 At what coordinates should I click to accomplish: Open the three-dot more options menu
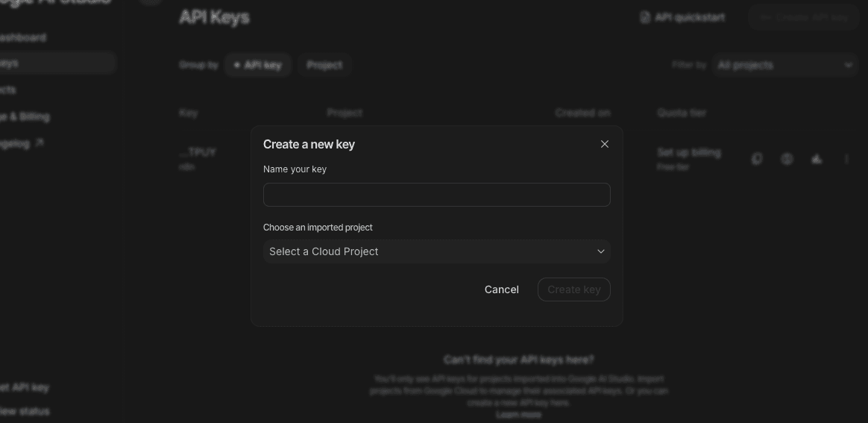coord(846,159)
